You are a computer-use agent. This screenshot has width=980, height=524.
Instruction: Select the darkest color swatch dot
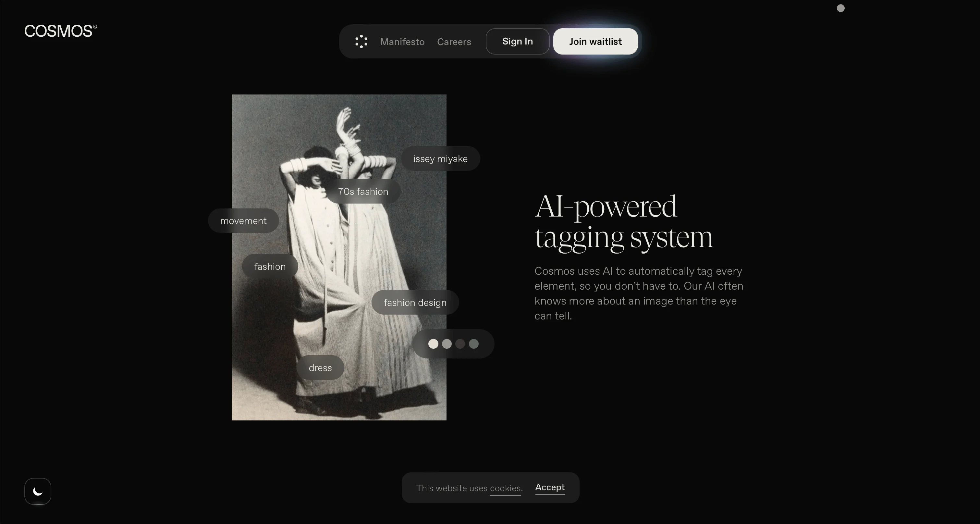[x=460, y=343]
